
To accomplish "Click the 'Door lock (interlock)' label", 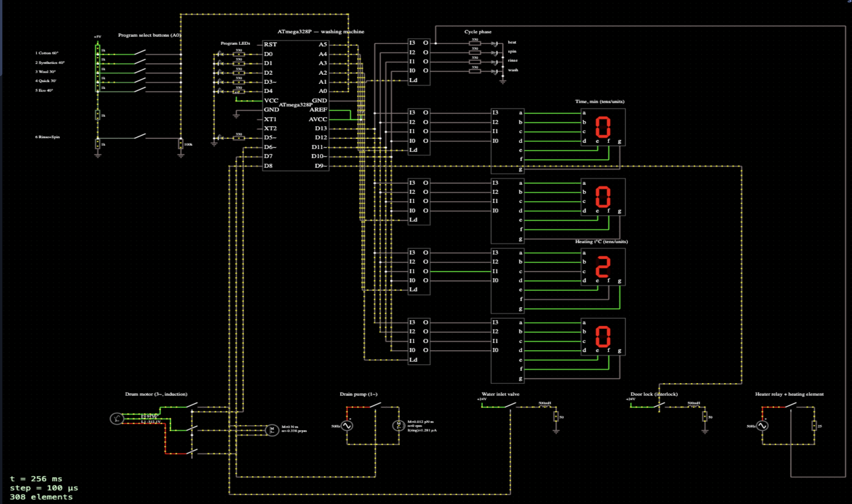I will [654, 394].
